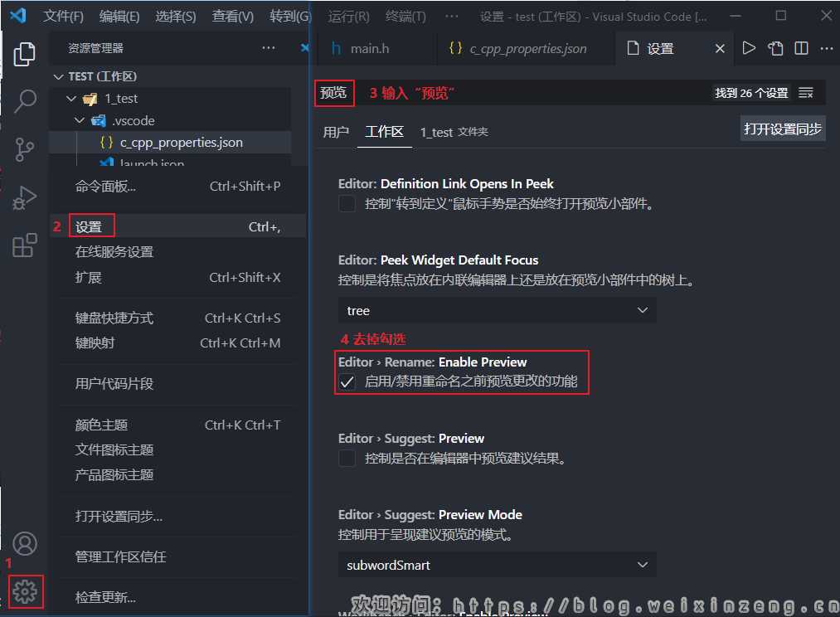Select the 用户 settings scope tab
Image resolution: width=840 pixels, height=617 pixels.
click(x=336, y=132)
